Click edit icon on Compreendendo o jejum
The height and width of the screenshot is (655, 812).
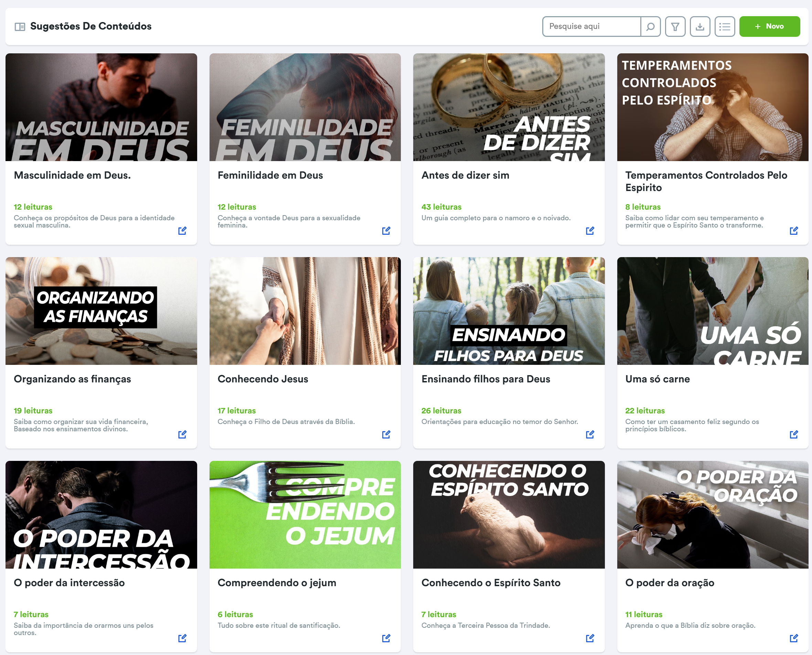tap(386, 638)
